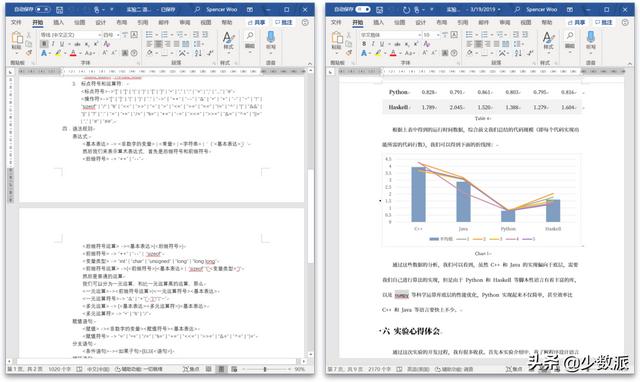Click text highlight color in left window
Viewport: 640px width, 382px height.
[x=58, y=53]
